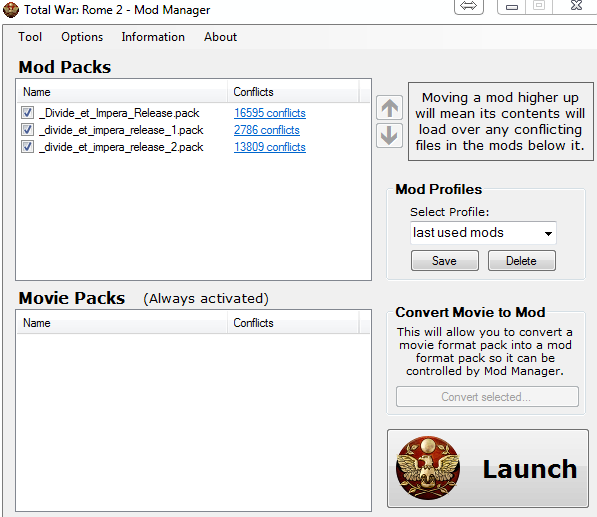Minimize the Mod Manager window
The width and height of the screenshot is (597, 517).
pos(511,6)
